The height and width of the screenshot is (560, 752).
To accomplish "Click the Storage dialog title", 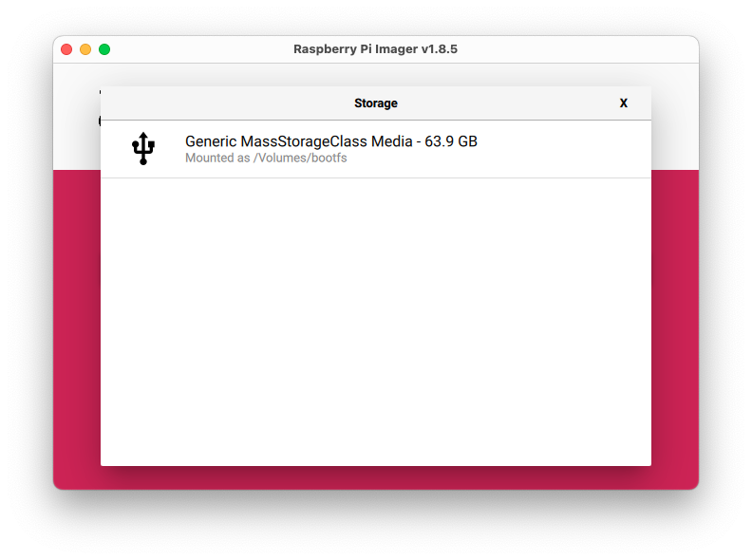I will [x=375, y=103].
